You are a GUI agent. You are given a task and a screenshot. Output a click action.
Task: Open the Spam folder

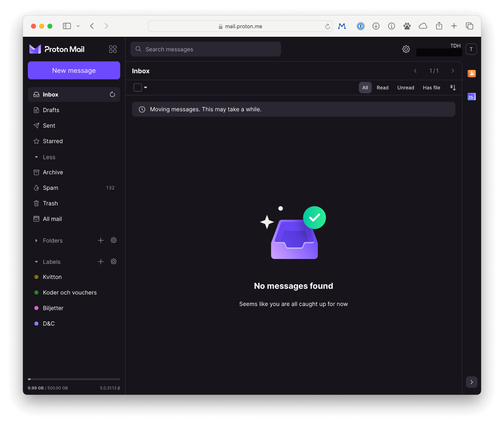[x=50, y=188]
